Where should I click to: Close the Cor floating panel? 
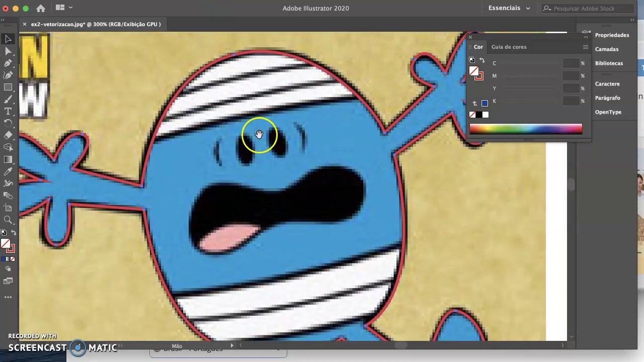470,37
